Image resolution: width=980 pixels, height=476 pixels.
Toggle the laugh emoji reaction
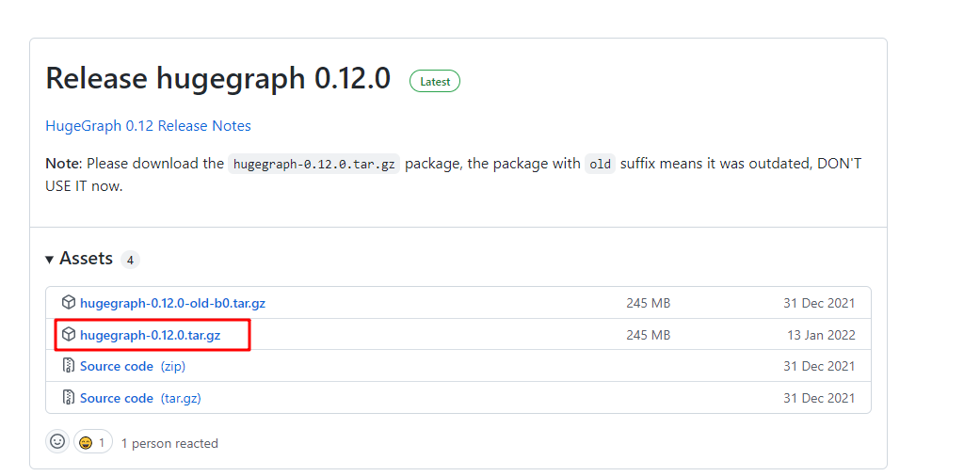click(92, 442)
